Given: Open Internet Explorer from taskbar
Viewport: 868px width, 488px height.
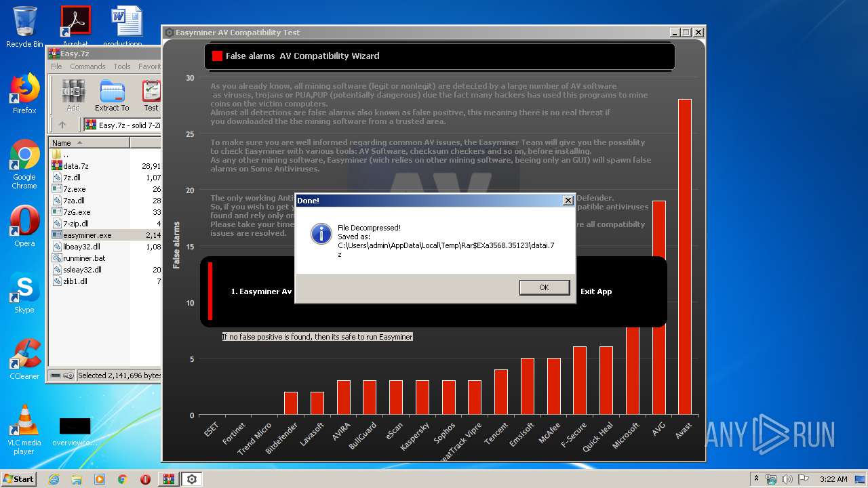Looking at the screenshot, I should pos(54,479).
